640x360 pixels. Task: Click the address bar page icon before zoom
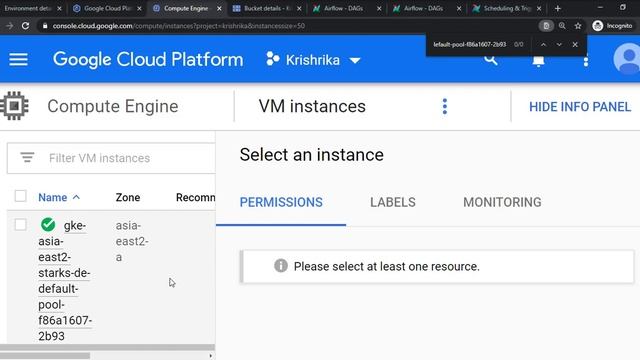pyautogui.click(x=546, y=26)
